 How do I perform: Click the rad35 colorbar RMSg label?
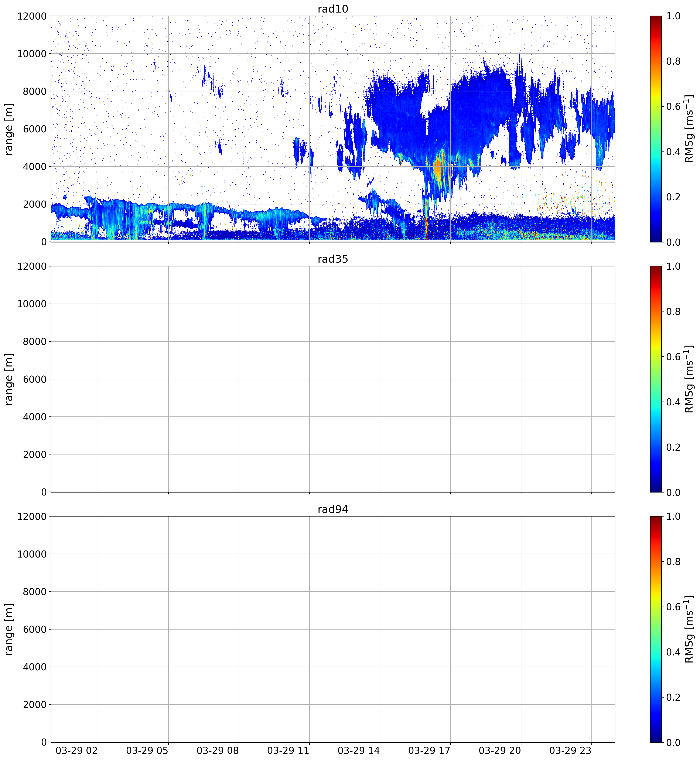point(689,379)
